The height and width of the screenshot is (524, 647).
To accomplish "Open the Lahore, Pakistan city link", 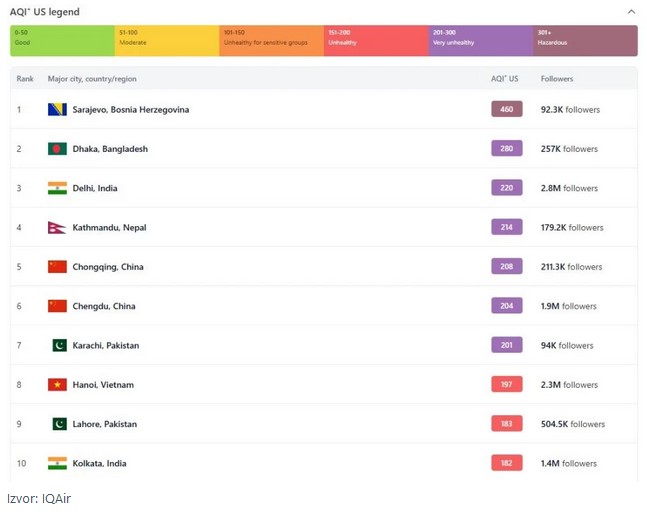I will coord(105,424).
